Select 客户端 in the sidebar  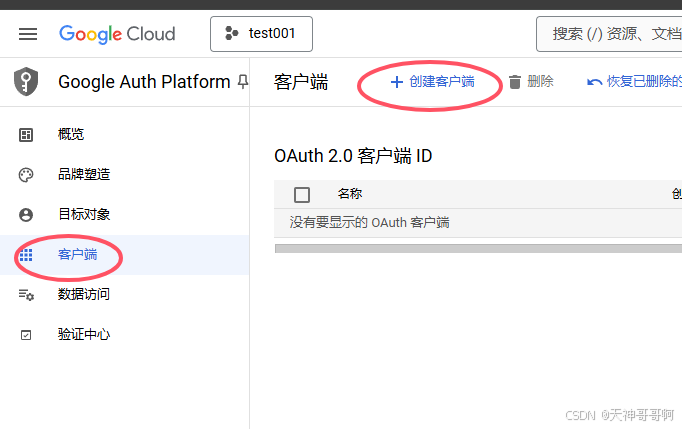click(x=124, y=255)
